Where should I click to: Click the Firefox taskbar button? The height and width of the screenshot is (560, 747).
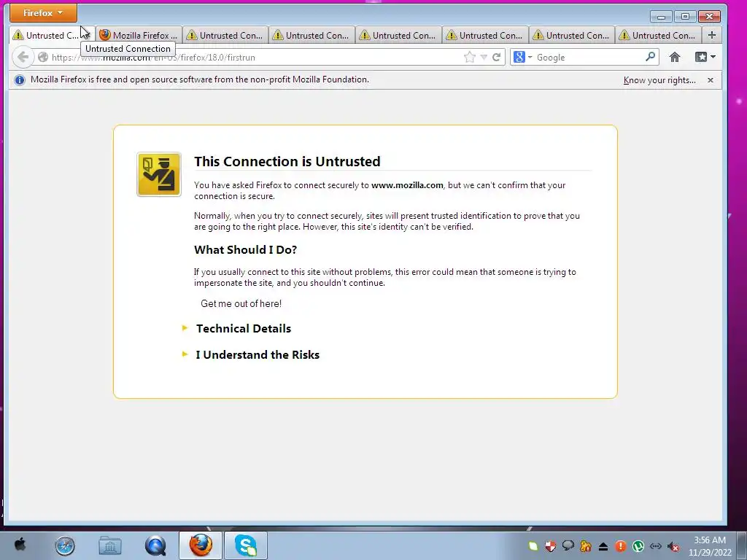201,545
